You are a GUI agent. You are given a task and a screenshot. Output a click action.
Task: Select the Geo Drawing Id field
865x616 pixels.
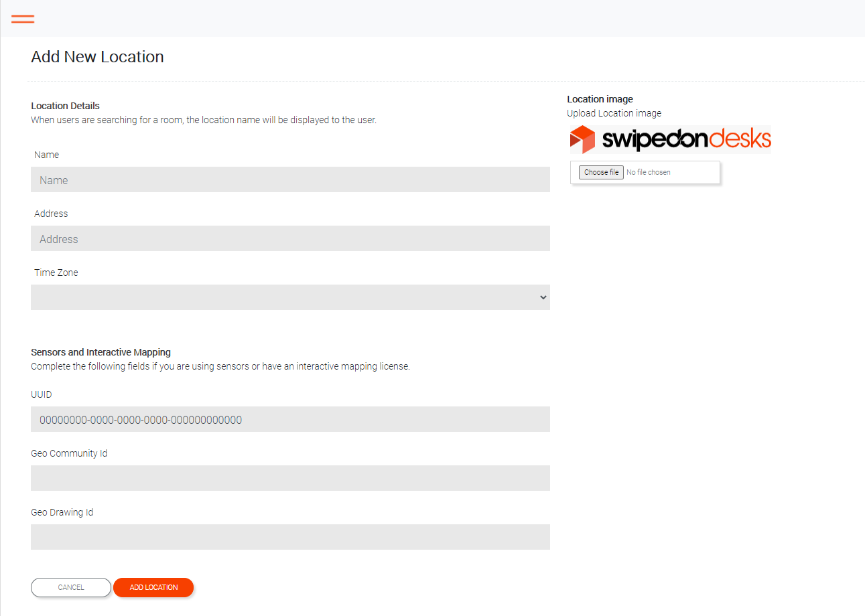coord(290,537)
